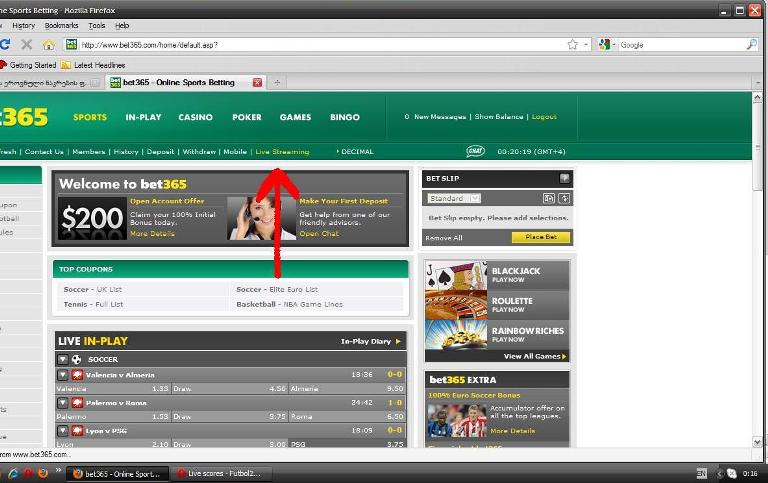768x483 pixels.
Task: Click View All Games link
Action: tap(534, 356)
